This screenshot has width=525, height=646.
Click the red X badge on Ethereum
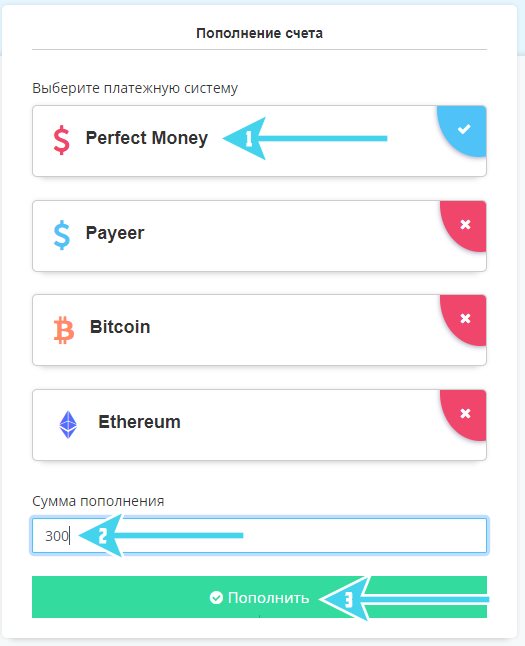click(x=464, y=414)
